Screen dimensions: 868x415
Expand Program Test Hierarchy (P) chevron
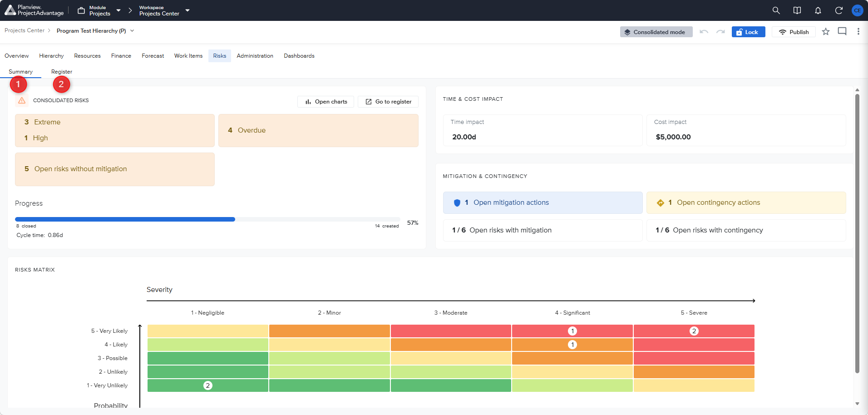[132, 31]
